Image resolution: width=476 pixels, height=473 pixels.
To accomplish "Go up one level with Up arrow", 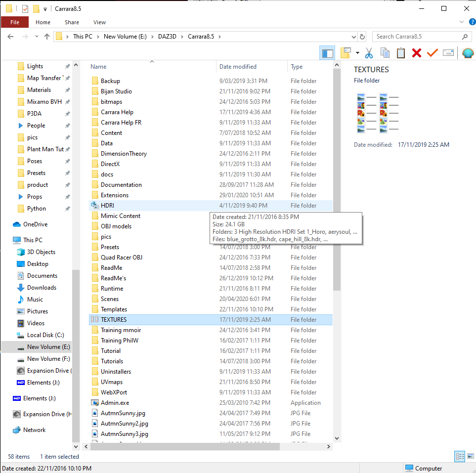I will click(x=47, y=37).
